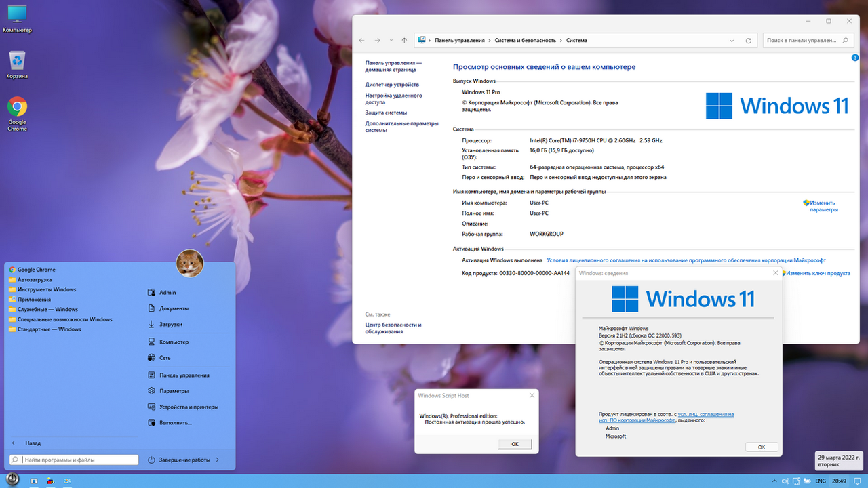The image size is (868, 488).
Task: Click the Forward arrow in the System window
Action: click(x=378, y=41)
